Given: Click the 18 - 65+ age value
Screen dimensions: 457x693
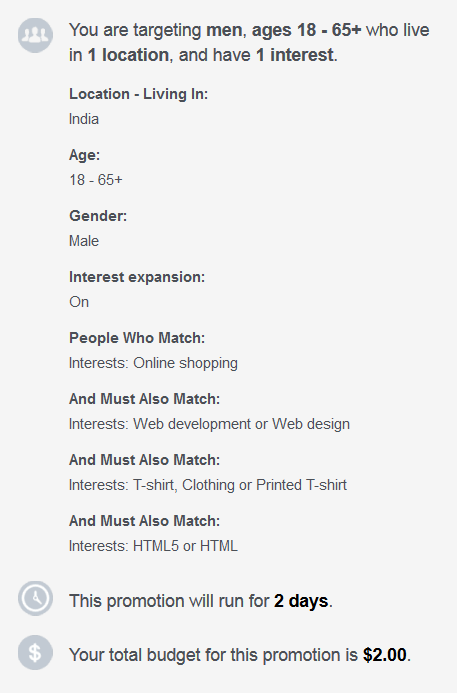Looking at the screenshot, I should point(95,180).
